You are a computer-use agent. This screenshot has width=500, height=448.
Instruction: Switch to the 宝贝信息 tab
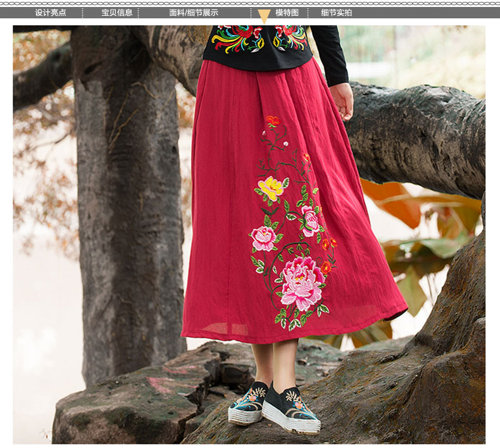click(x=117, y=13)
